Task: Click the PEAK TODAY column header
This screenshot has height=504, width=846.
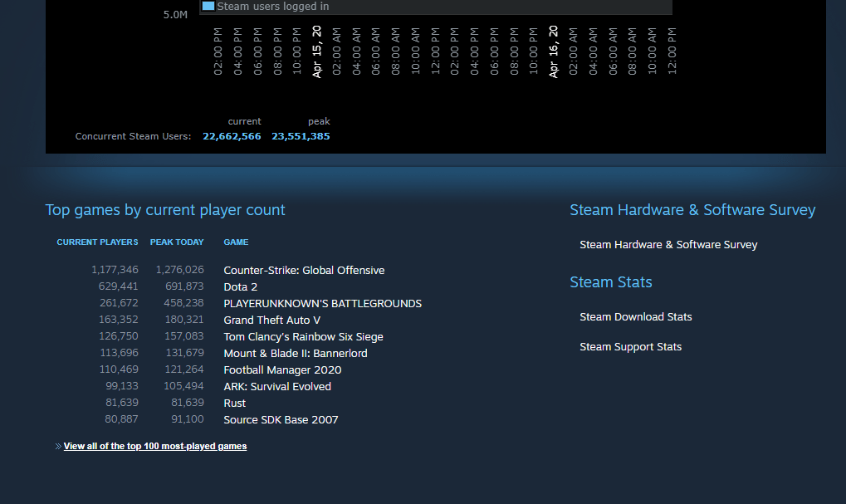Action: (177, 242)
